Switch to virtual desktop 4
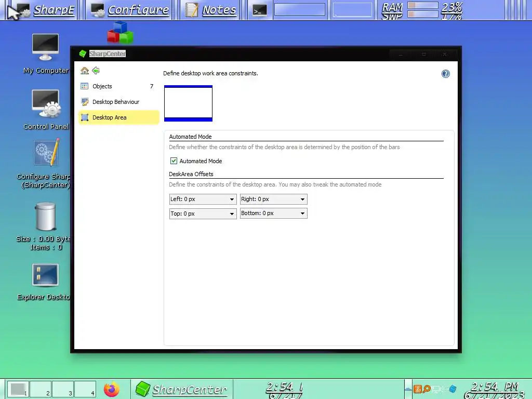 [85, 389]
